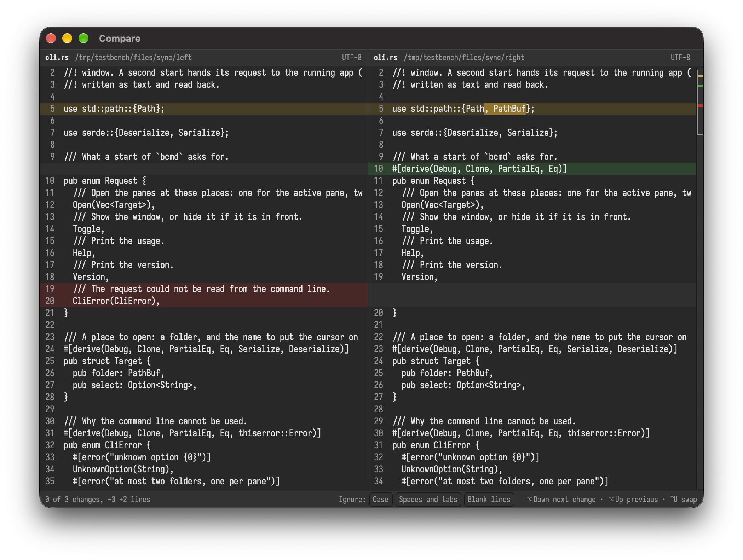This screenshot has width=743, height=560.
Task: Click right line 'pub folder: PathBuf,'
Action: point(447,373)
